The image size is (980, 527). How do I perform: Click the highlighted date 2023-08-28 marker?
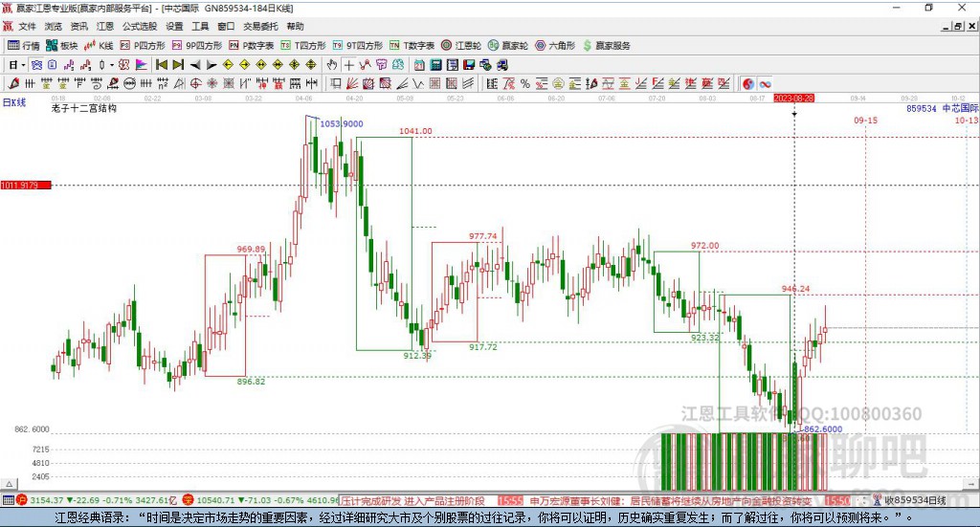coord(793,98)
